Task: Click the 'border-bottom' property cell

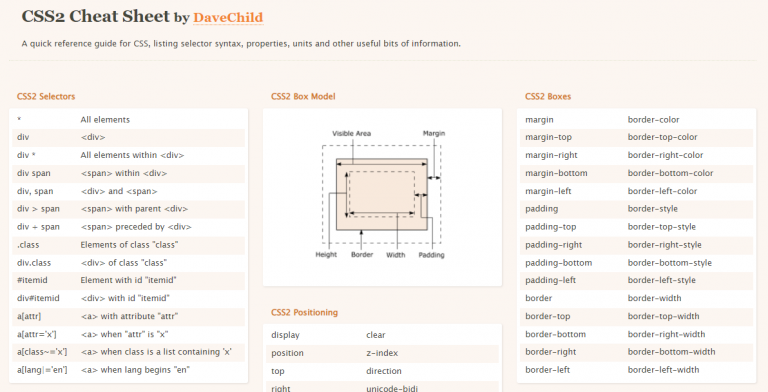Action: (x=555, y=334)
